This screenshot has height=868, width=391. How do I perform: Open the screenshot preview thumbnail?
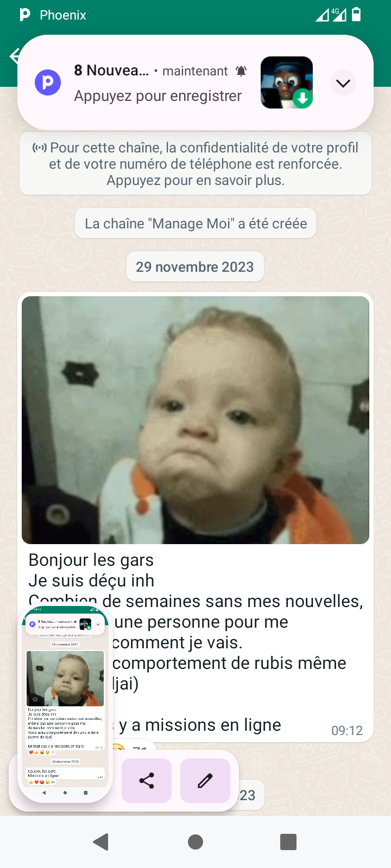65,704
